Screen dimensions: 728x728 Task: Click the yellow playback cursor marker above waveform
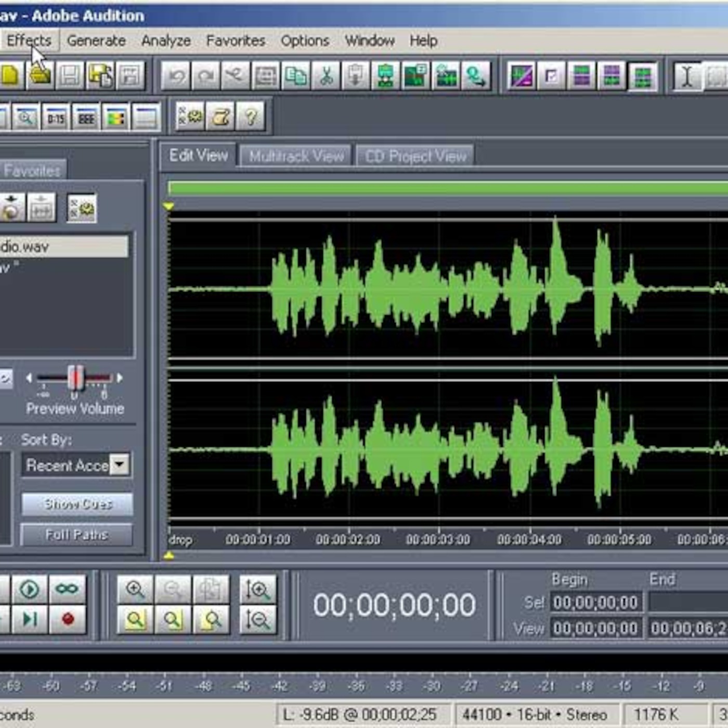tap(168, 206)
